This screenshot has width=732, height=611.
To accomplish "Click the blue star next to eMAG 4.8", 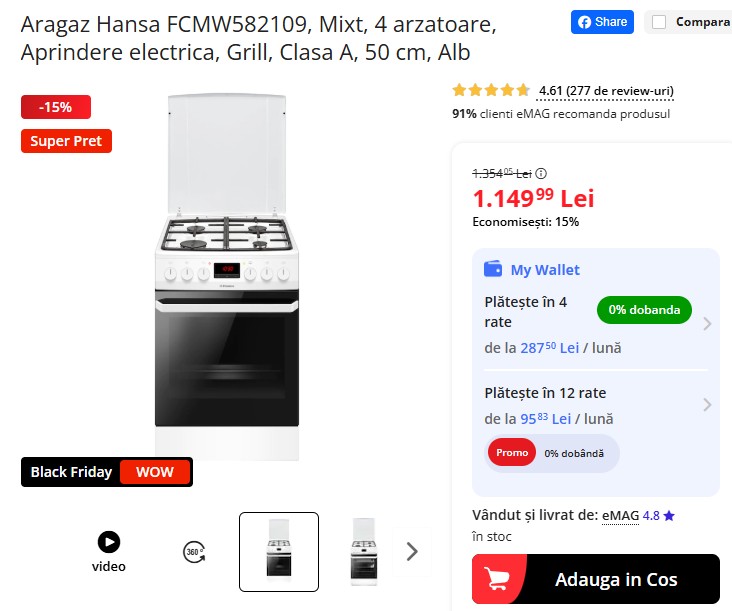I will coord(669,516).
